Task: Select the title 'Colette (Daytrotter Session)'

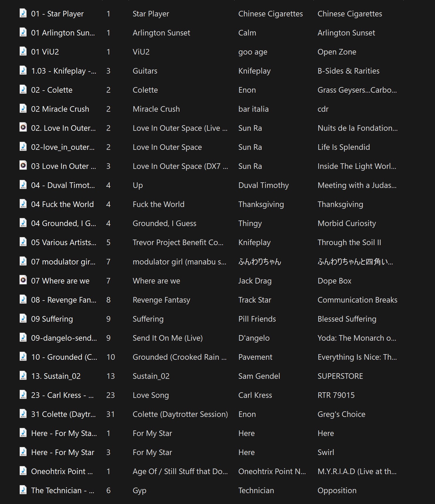Action: coord(180,414)
